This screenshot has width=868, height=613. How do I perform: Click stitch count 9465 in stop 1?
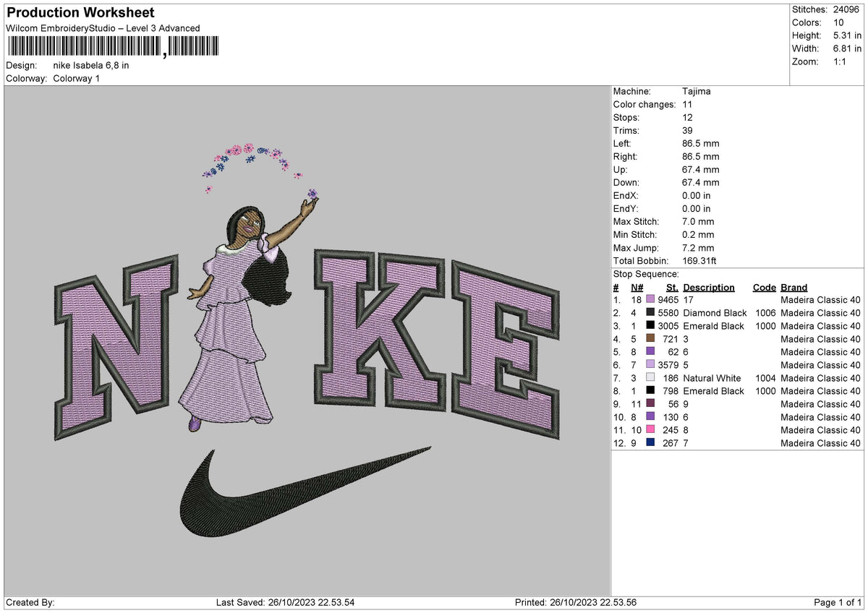tap(668, 300)
